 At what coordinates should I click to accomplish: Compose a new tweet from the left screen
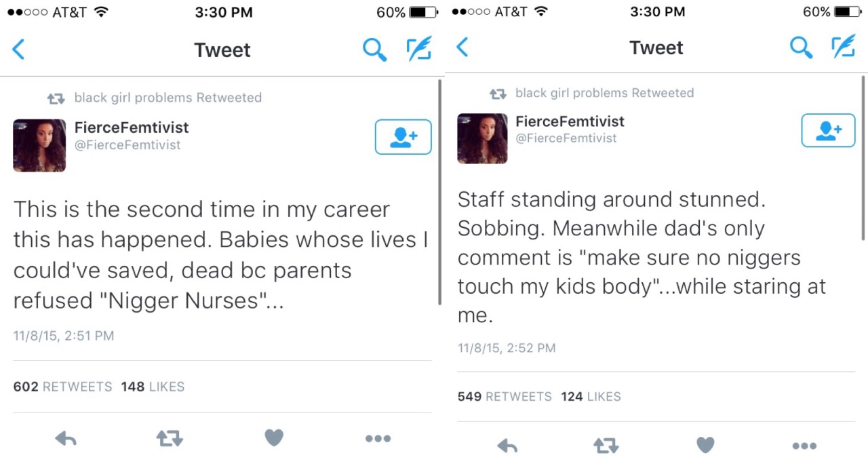418,50
